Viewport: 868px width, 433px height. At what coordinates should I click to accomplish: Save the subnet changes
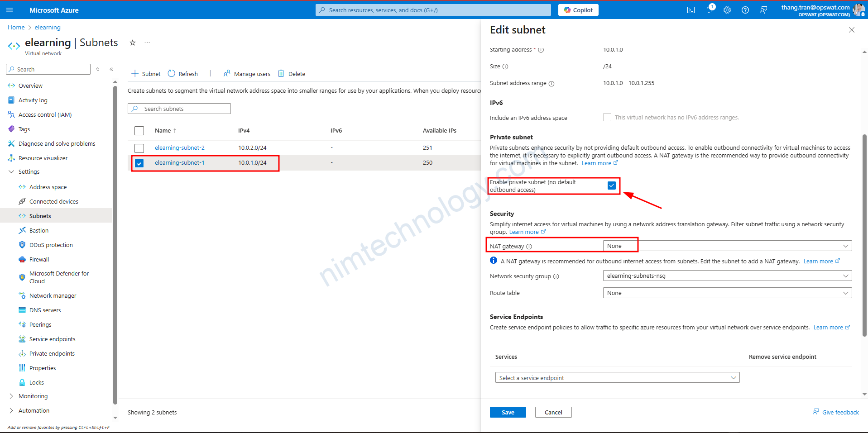(x=508, y=412)
